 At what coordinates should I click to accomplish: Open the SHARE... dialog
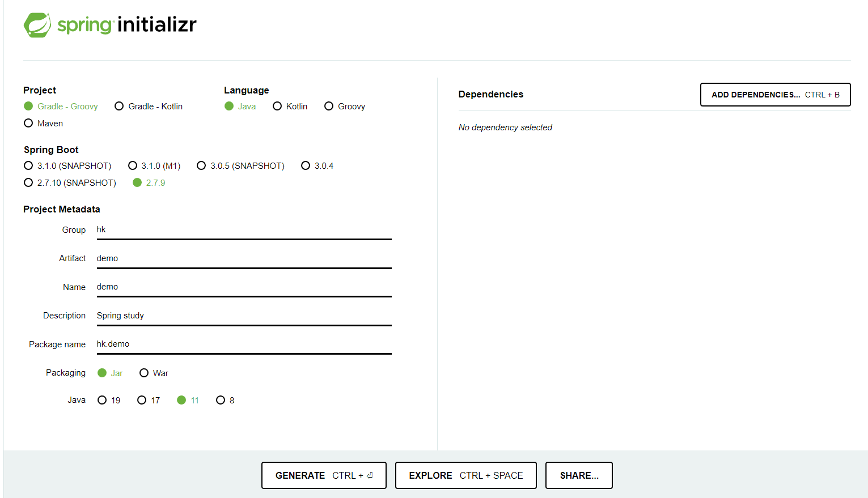point(579,475)
